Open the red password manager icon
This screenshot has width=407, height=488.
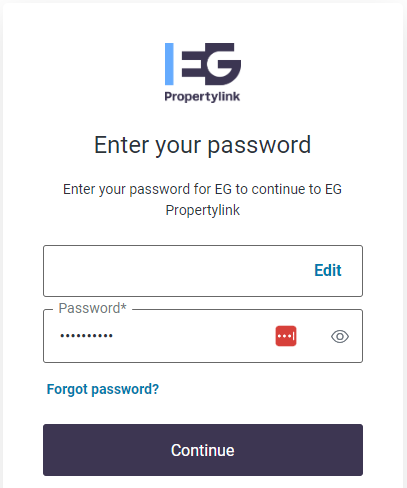(286, 336)
